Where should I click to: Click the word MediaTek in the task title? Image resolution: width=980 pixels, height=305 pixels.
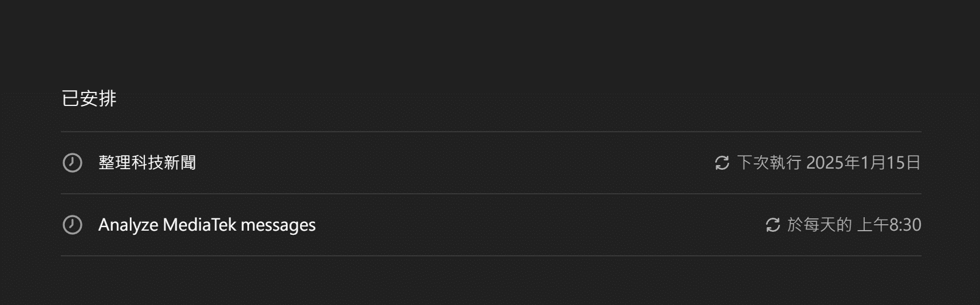pos(199,225)
